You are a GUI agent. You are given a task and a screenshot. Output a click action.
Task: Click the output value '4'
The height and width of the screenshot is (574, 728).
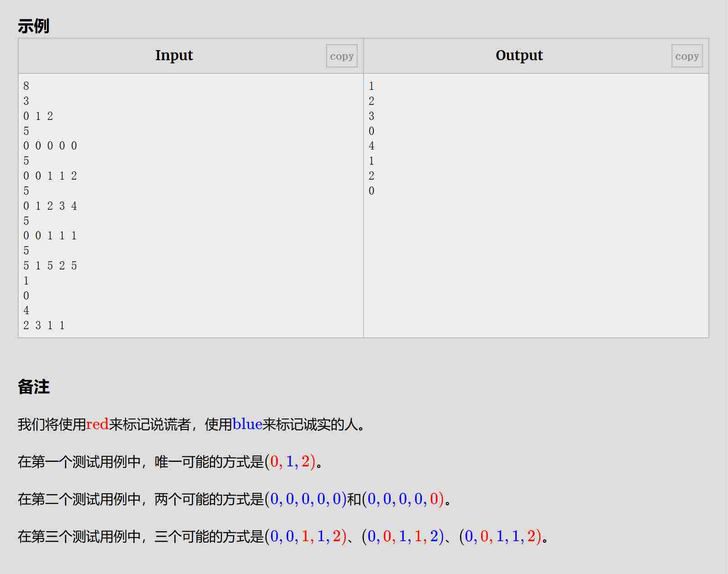click(x=371, y=146)
